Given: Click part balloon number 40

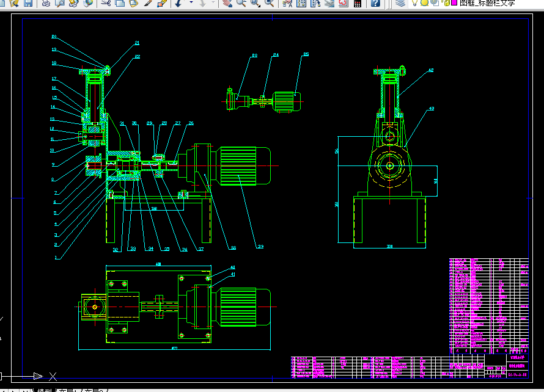Looking at the screenshot, I should 232,267.
